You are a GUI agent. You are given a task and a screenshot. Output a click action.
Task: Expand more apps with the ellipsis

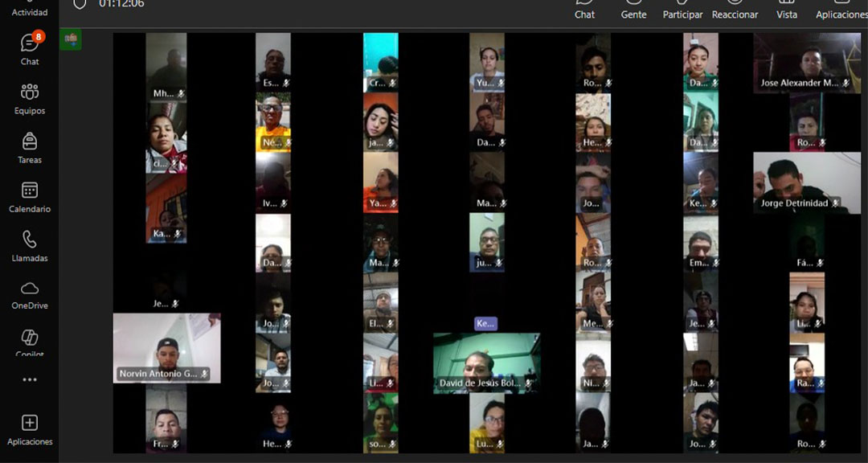30,379
